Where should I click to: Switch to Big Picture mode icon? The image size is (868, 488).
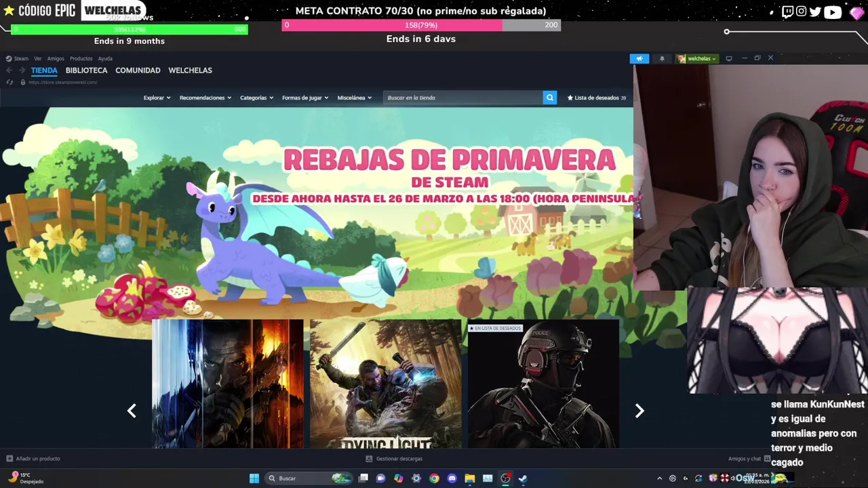pos(729,58)
